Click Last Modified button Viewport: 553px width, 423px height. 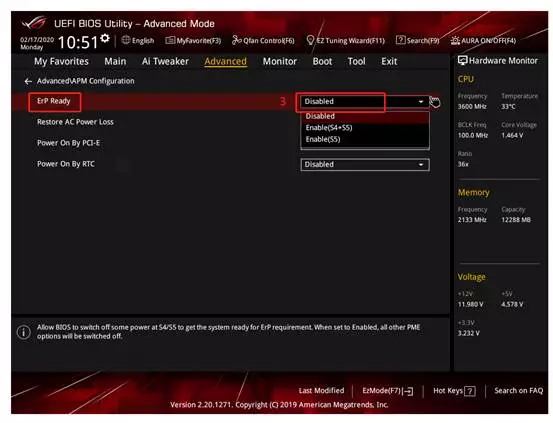point(321,391)
